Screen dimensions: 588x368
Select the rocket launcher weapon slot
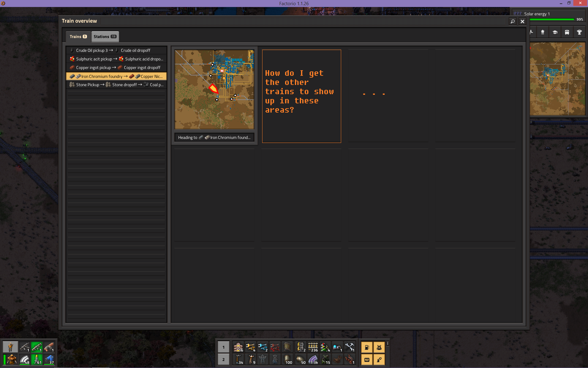(x=37, y=347)
